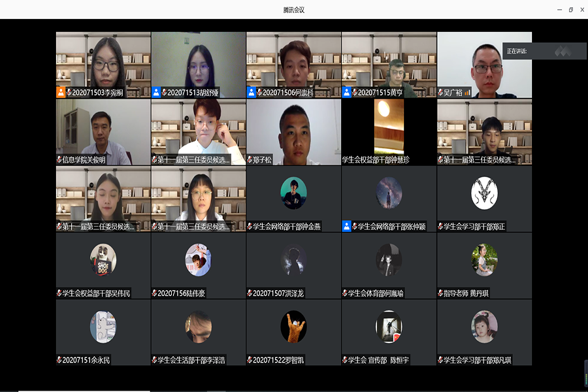Viewport: 588px width, 392px height.
Task: Click the blue person badge beside 202071506何崇科
Action: tap(252, 92)
